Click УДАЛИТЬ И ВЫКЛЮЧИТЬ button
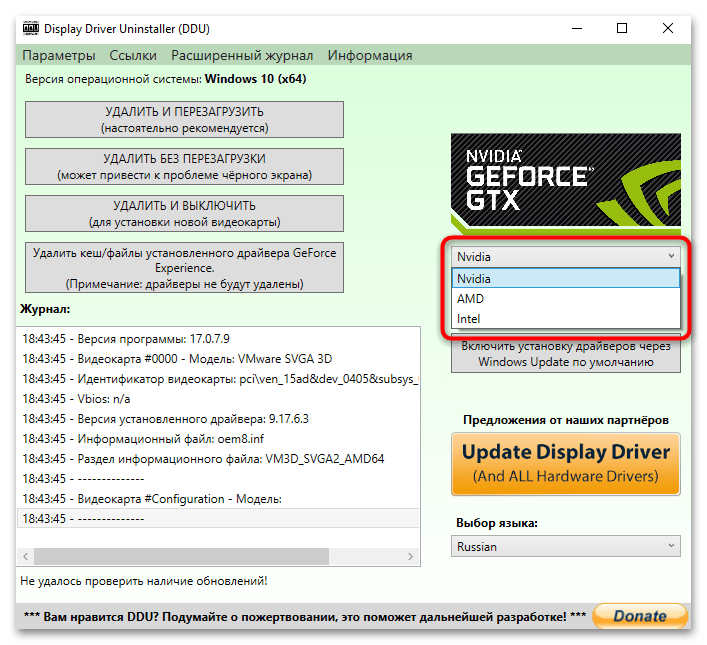Image resolution: width=707 pixels, height=645 pixels. click(x=184, y=213)
